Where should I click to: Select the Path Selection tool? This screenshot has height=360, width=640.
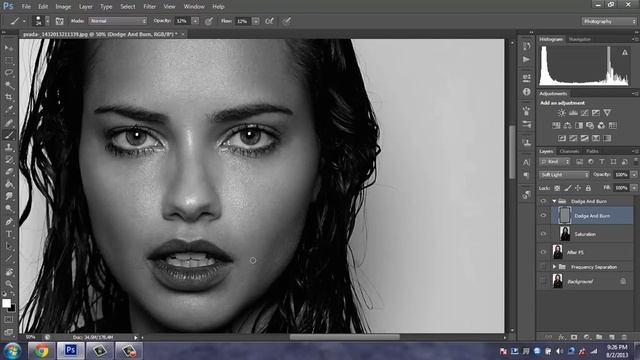tap(9, 247)
